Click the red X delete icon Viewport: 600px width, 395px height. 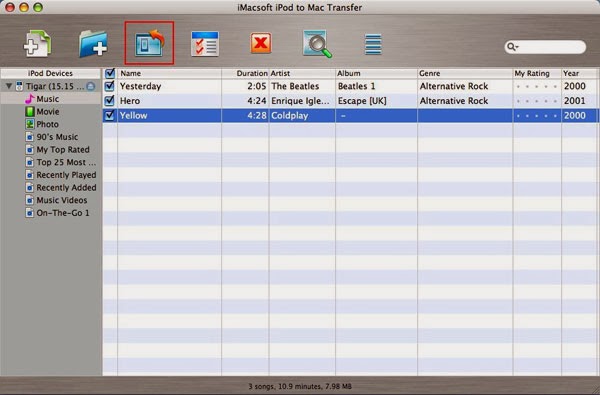(261, 43)
